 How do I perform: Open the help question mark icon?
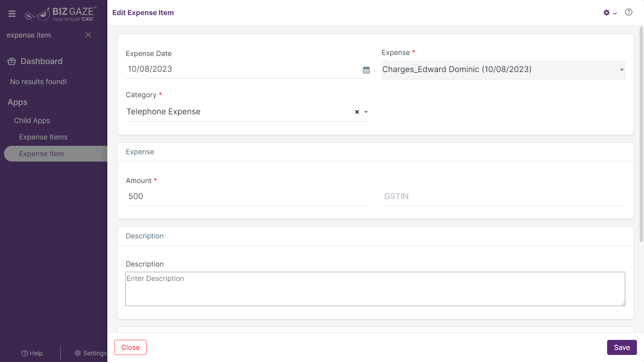pos(629,12)
